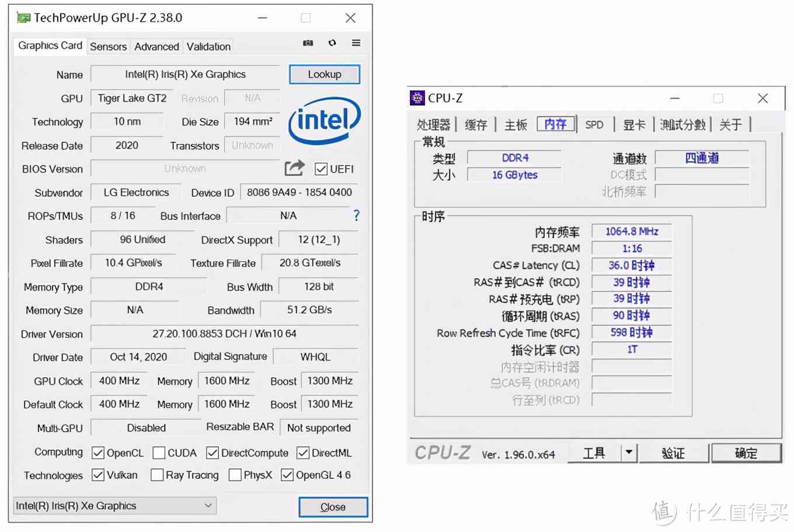
Task: Click the camera screenshot icon in GPU-Z
Action: point(308,43)
